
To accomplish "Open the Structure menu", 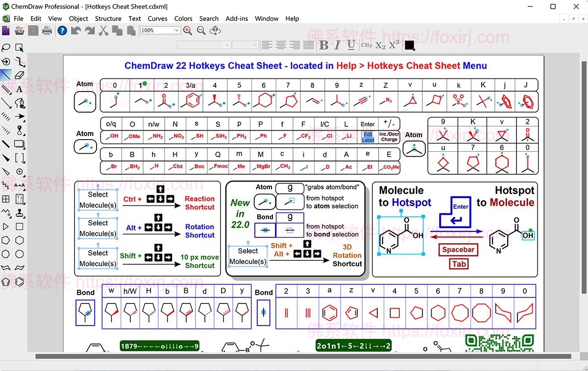I will pyautogui.click(x=108, y=19).
